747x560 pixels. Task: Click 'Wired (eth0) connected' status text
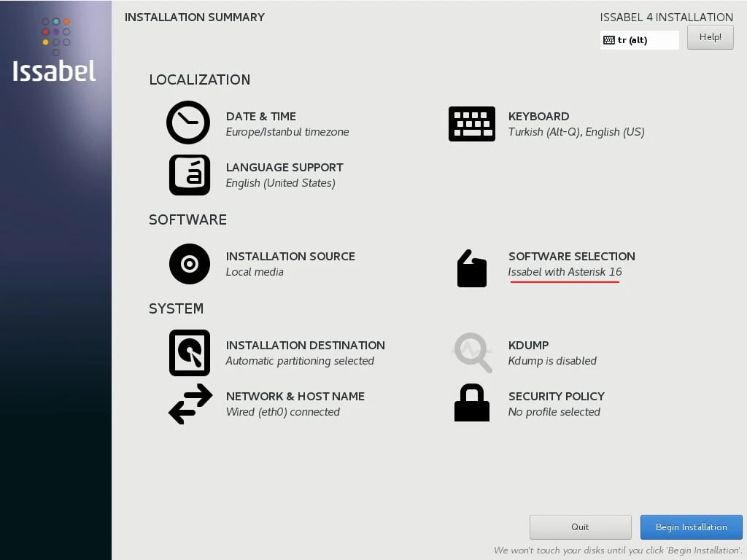pyautogui.click(x=282, y=412)
